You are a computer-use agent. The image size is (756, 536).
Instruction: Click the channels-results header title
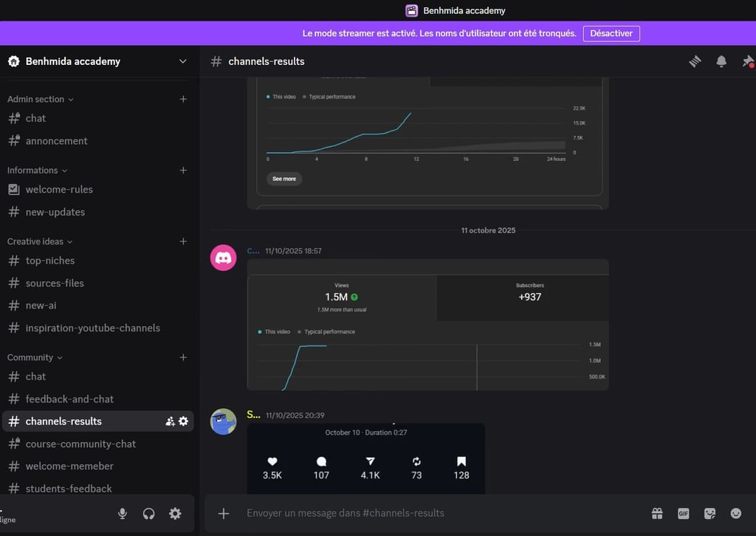tap(266, 61)
